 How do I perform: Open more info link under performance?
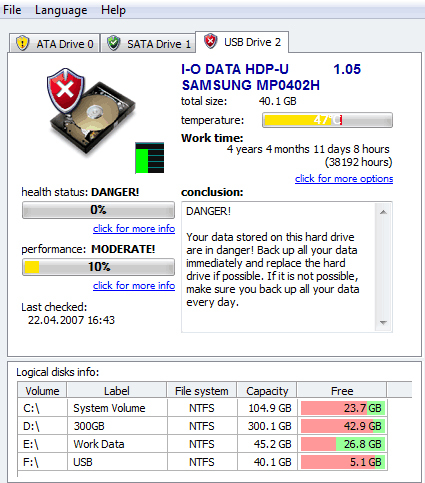click(134, 286)
